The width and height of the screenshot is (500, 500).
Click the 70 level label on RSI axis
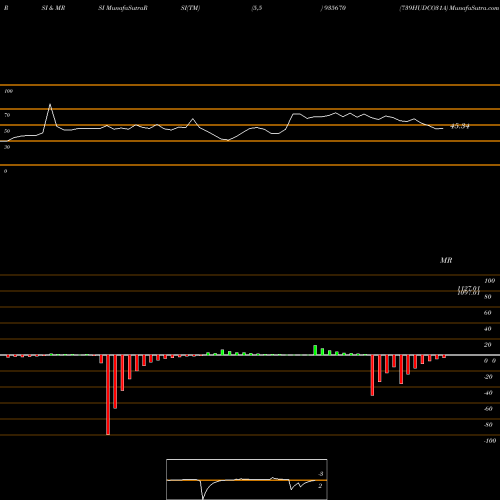point(7,115)
